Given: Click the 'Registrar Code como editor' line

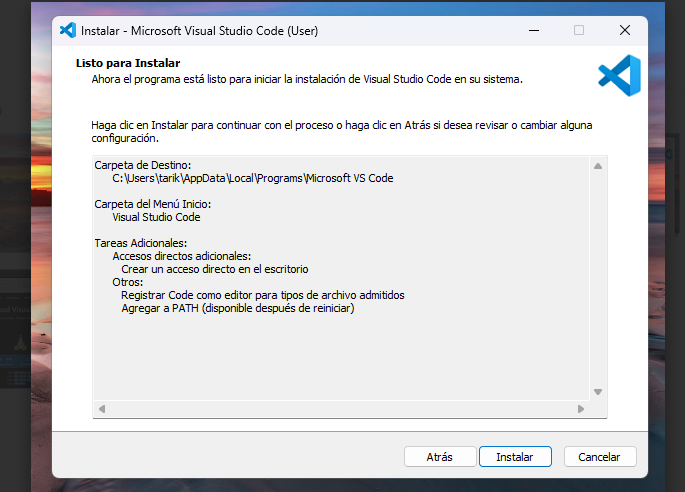Looking at the screenshot, I should [x=262, y=295].
